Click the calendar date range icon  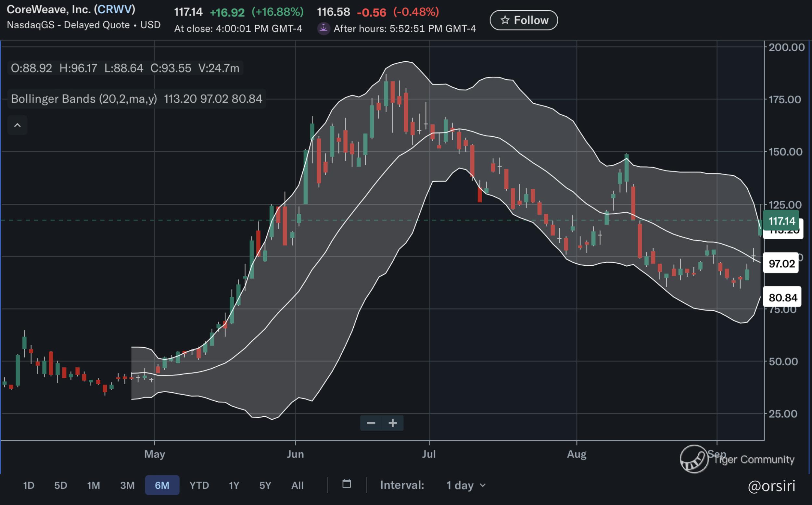347,484
